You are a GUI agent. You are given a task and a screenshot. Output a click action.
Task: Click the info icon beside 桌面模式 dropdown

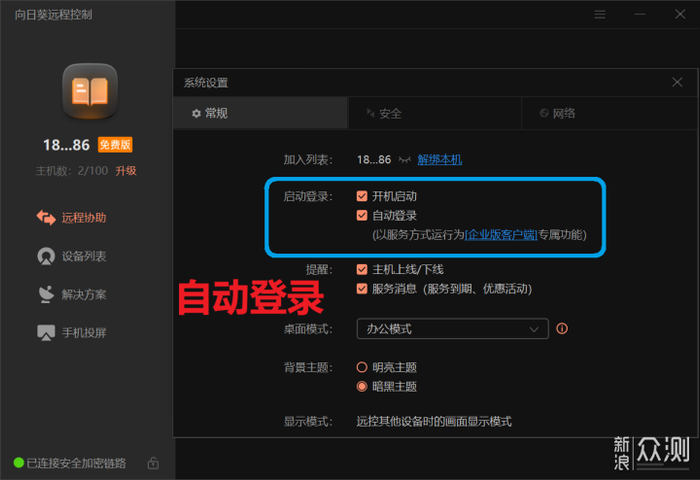point(562,329)
